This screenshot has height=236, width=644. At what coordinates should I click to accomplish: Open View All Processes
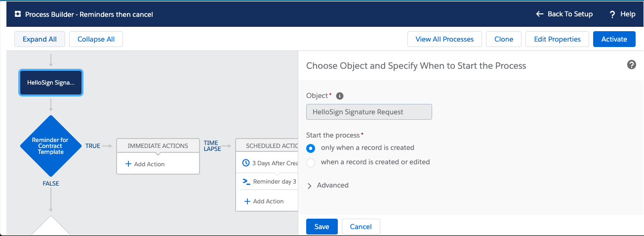tap(444, 39)
